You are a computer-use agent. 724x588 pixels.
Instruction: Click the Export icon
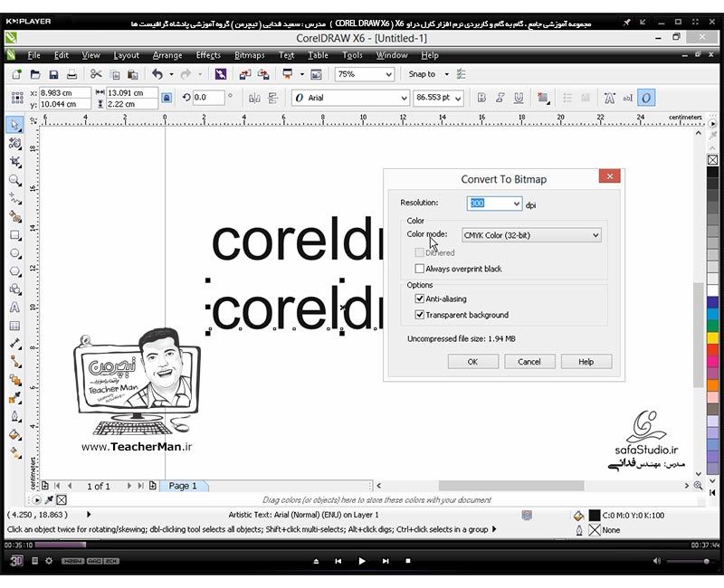(263, 74)
